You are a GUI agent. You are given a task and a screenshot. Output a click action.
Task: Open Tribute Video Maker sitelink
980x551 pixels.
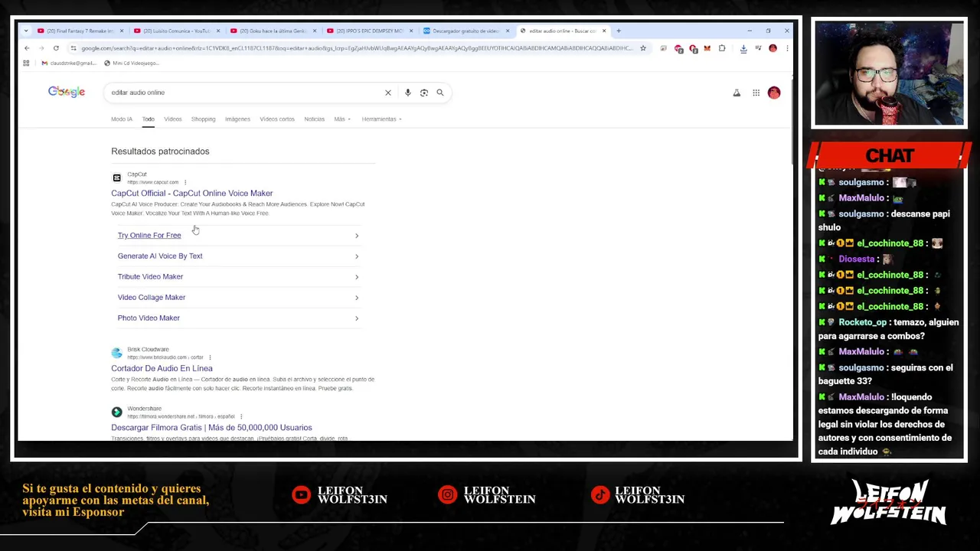(x=150, y=276)
